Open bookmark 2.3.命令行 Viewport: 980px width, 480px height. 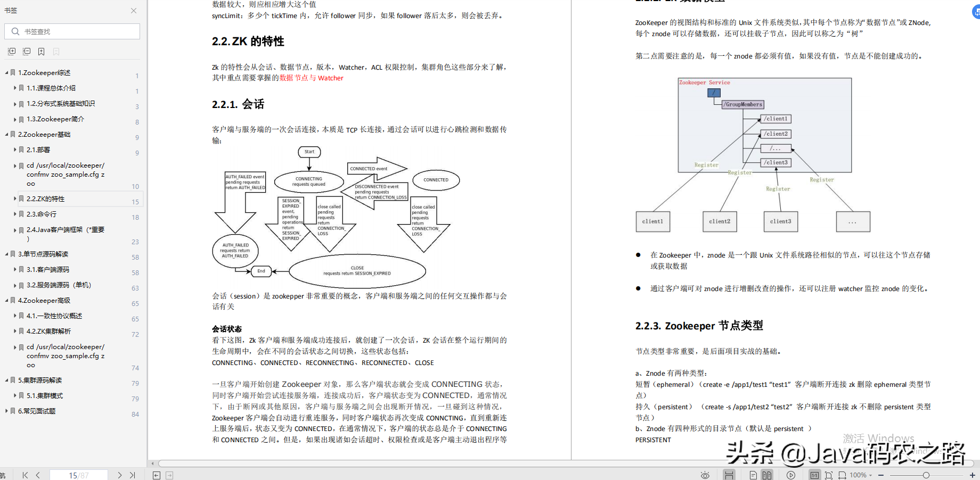coord(42,214)
